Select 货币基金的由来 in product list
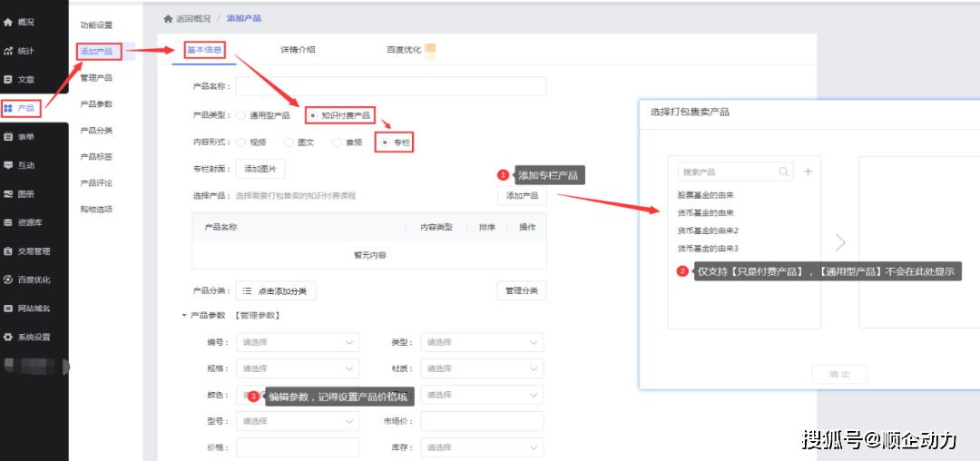 [706, 213]
